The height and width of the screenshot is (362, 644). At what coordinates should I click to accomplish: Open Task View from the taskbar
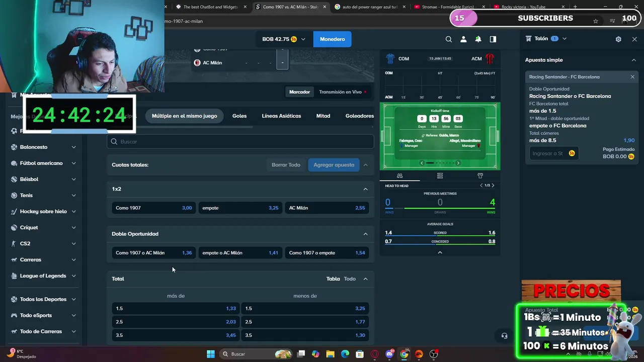[301, 354]
